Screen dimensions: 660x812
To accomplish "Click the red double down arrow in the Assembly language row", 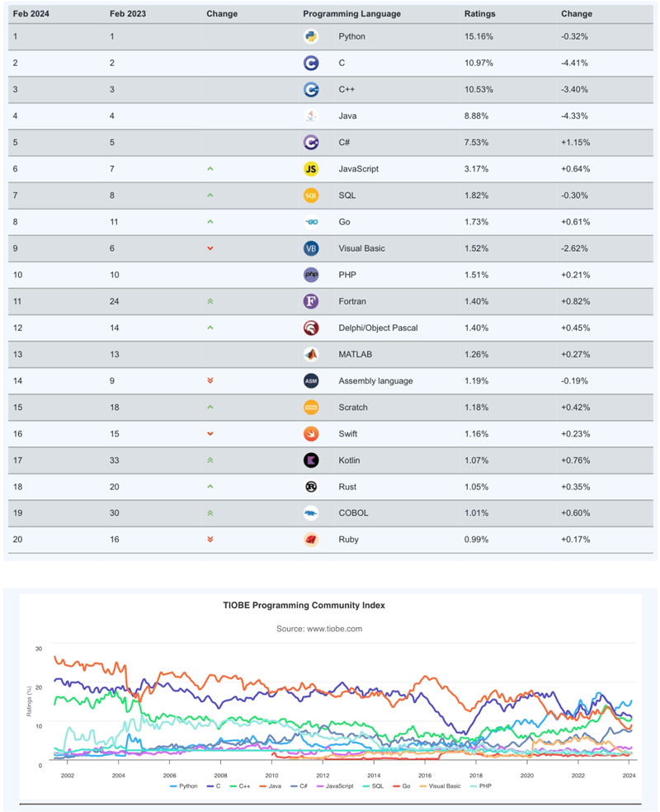I will pyautogui.click(x=210, y=380).
